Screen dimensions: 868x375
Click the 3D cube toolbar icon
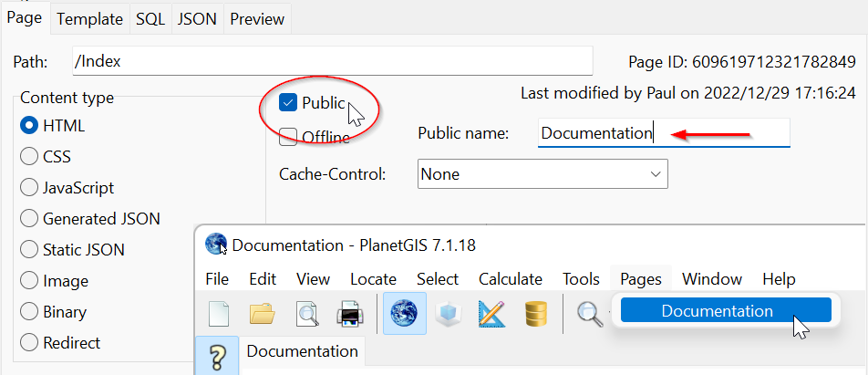click(448, 314)
